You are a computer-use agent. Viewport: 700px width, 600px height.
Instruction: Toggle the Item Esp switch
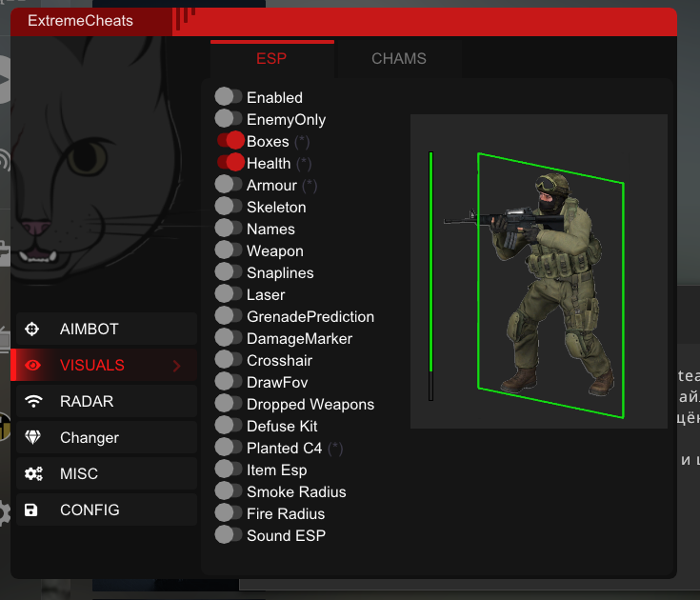[x=229, y=469]
